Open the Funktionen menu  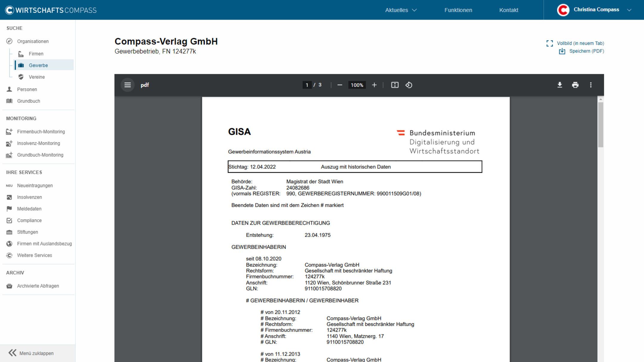[x=458, y=10]
